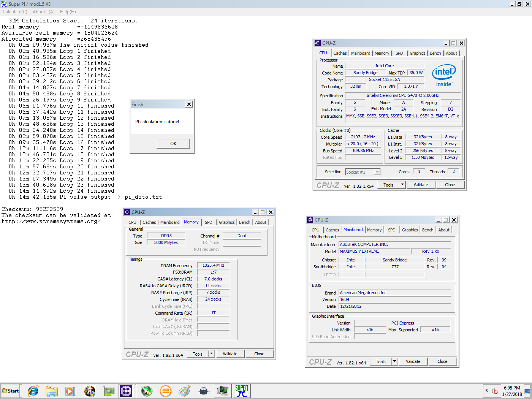The height and width of the screenshot is (399, 532).
Task: Click Validate in the CPU-Z Mainboard window
Action: coord(413,361)
